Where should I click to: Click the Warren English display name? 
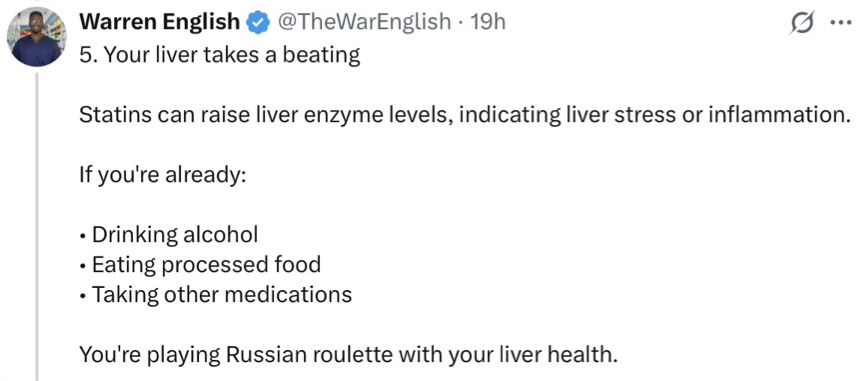160,22
